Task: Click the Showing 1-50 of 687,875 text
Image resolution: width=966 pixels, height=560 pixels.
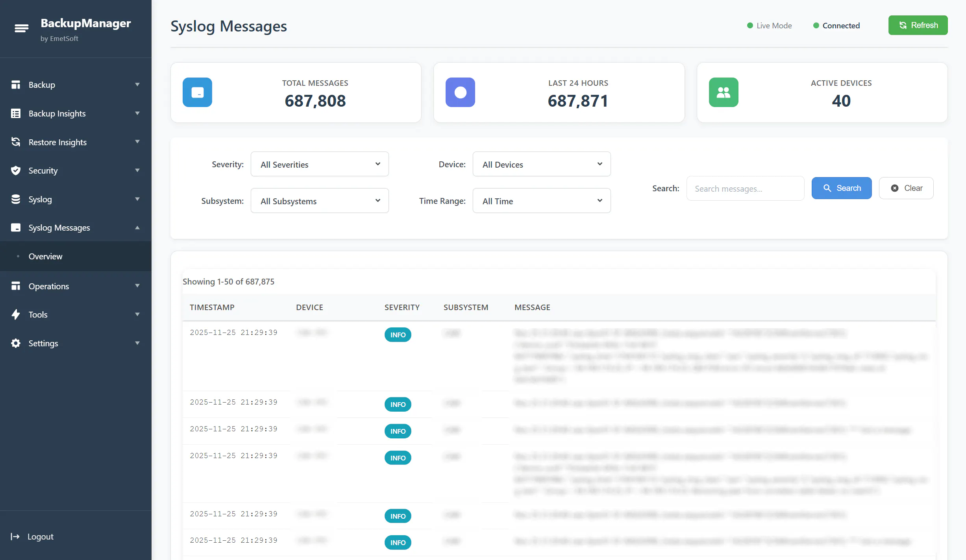Action: (x=228, y=281)
